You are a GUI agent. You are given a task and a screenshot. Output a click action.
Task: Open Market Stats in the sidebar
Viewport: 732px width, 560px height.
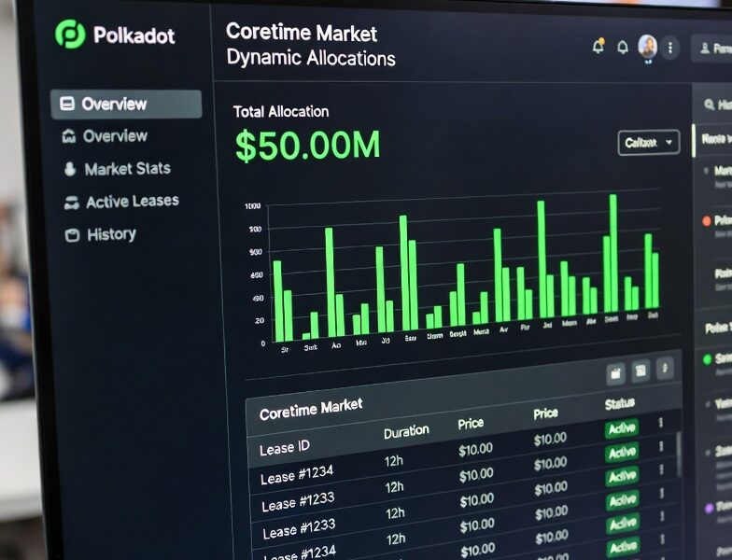point(127,168)
